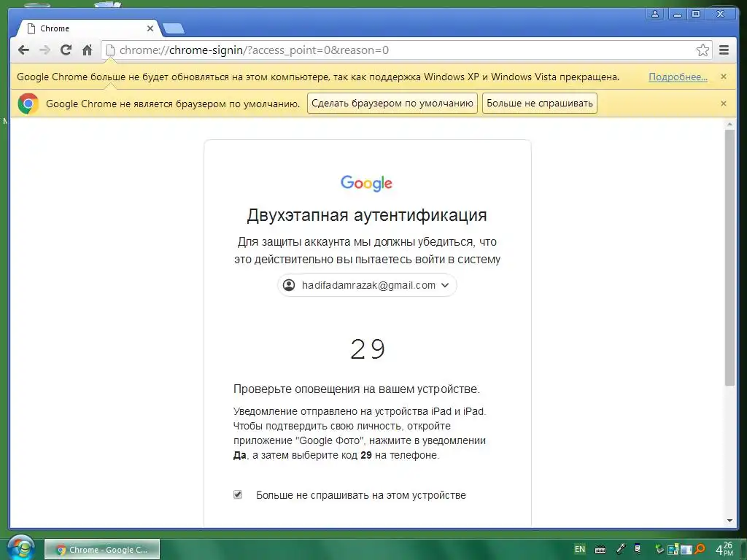Dismiss the Windows XP support warning bar
This screenshot has width=747, height=560.
coord(724,77)
